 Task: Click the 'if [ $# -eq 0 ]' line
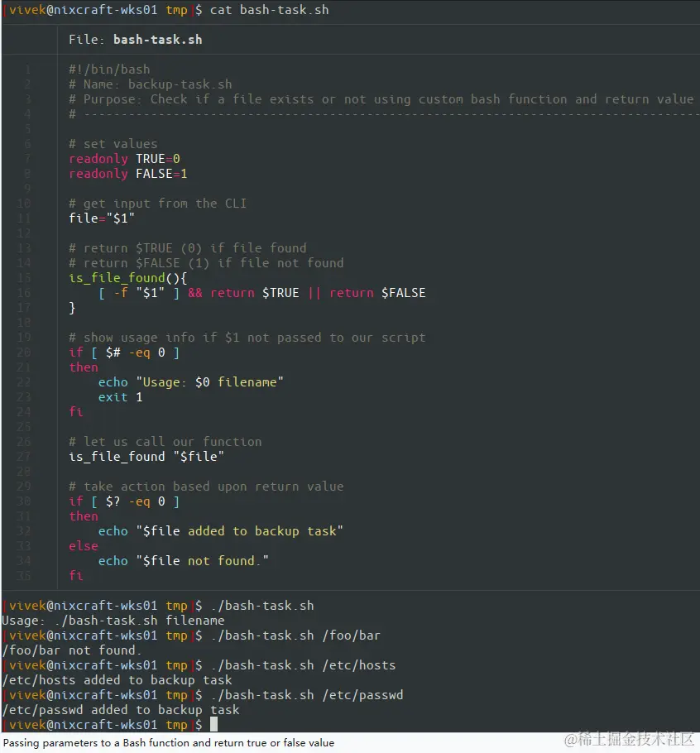pyautogui.click(x=124, y=353)
